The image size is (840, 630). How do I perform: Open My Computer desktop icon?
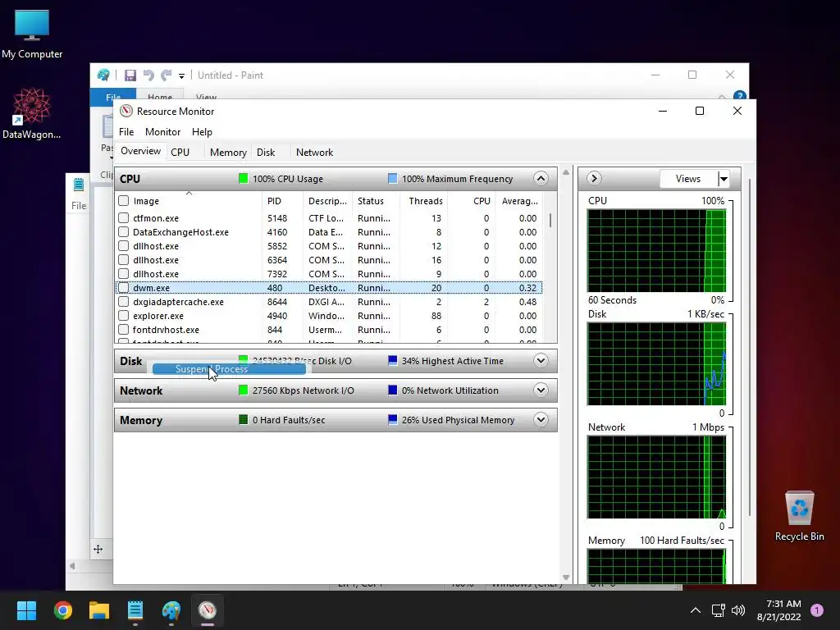click(x=32, y=33)
